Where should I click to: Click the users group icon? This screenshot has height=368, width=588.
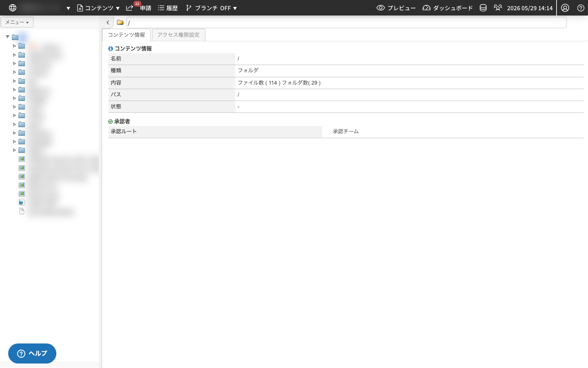[x=498, y=8]
